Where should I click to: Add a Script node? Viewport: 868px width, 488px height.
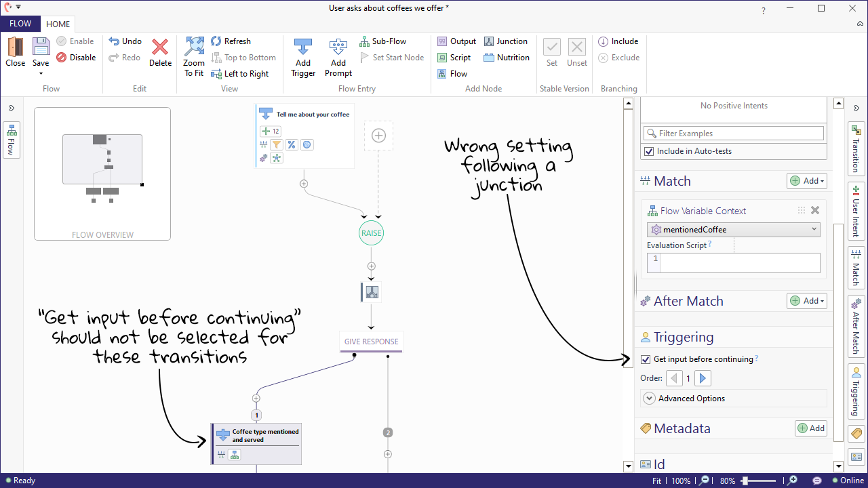click(x=454, y=58)
